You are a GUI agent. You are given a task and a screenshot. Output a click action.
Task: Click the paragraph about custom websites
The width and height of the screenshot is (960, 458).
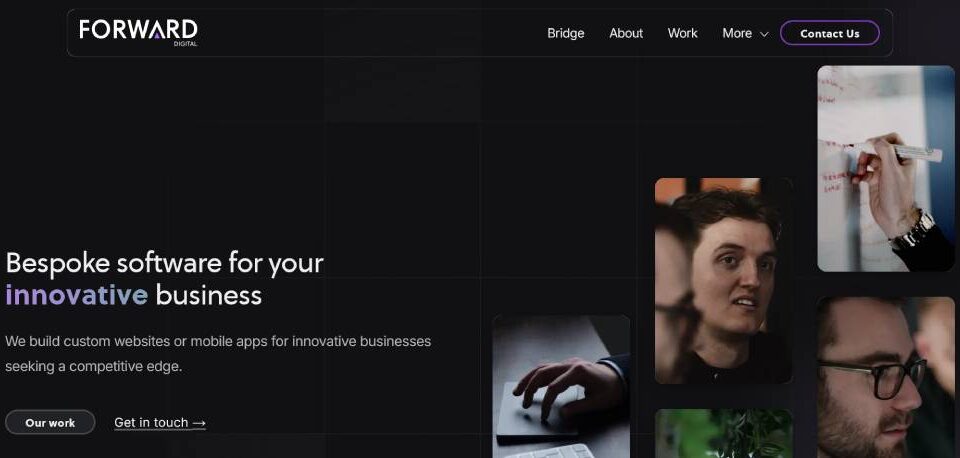point(218,354)
